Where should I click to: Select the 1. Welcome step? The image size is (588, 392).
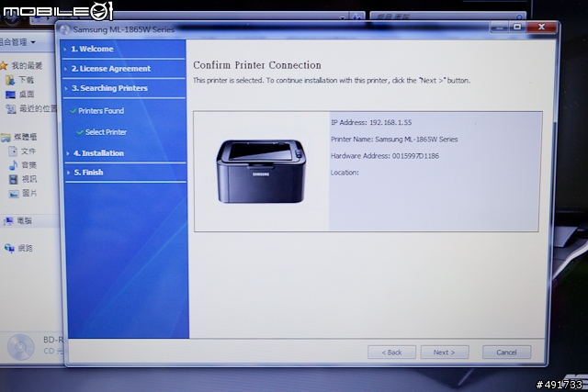pos(92,49)
